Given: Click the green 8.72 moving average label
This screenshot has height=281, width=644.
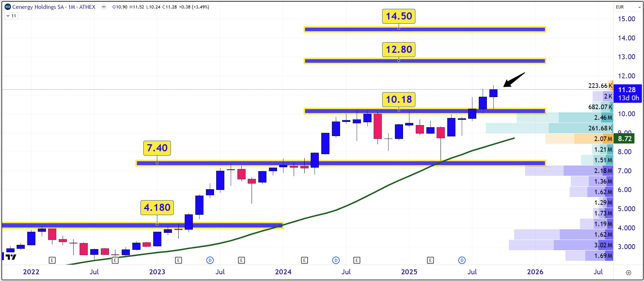Looking at the screenshot, I should pyautogui.click(x=625, y=139).
